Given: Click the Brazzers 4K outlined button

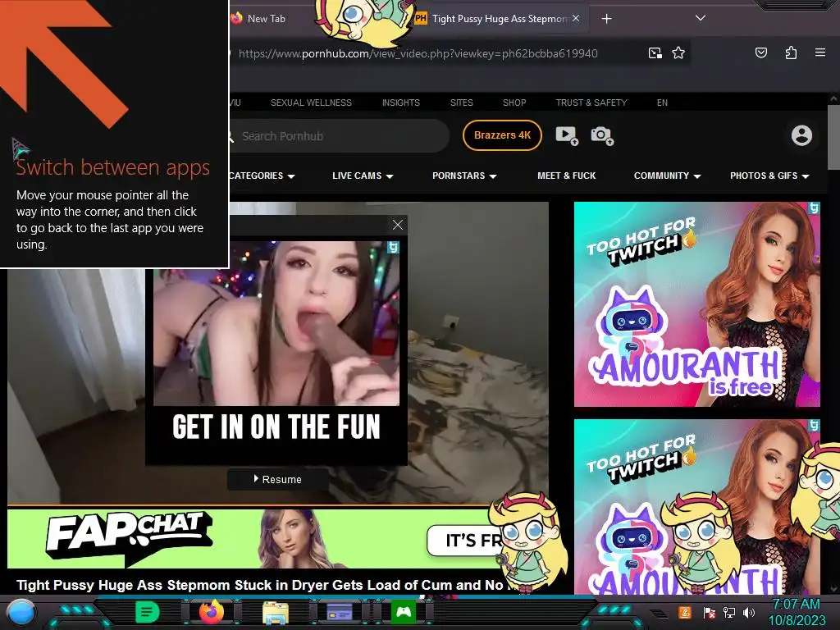Looking at the screenshot, I should (x=502, y=135).
